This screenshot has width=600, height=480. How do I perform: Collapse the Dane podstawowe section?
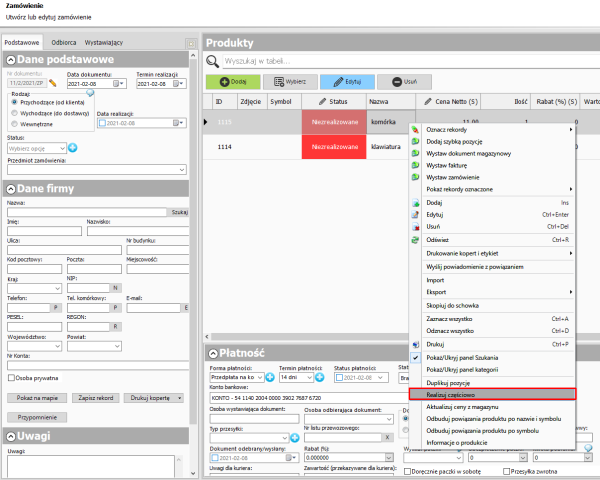11,60
